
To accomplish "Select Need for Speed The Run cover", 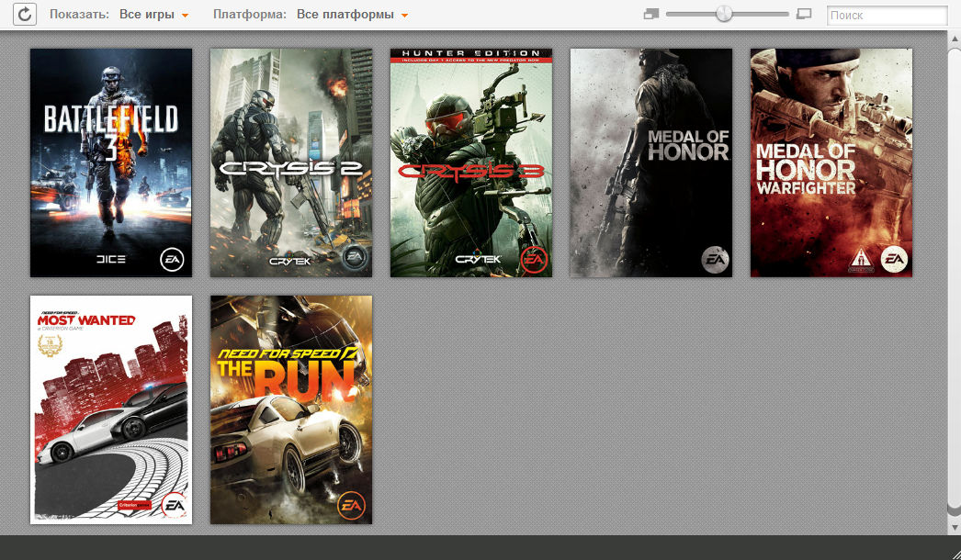I will (x=291, y=409).
